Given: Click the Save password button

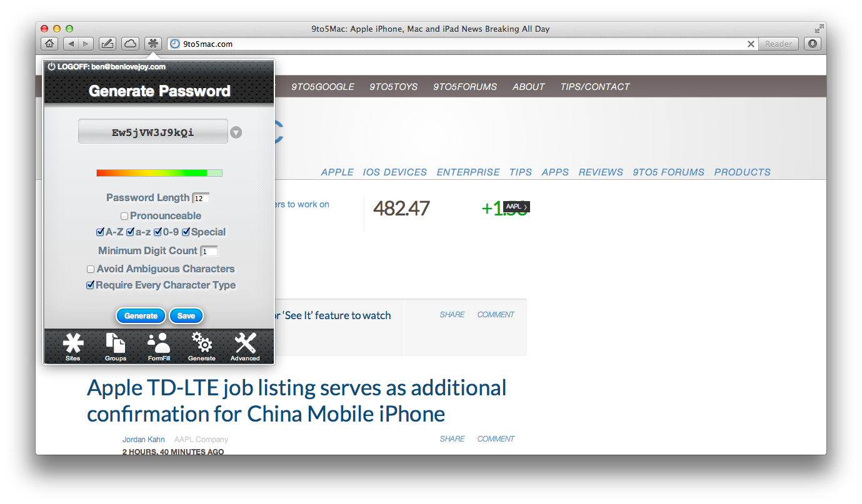Looking at the screenshot, I should click(186, 316).
